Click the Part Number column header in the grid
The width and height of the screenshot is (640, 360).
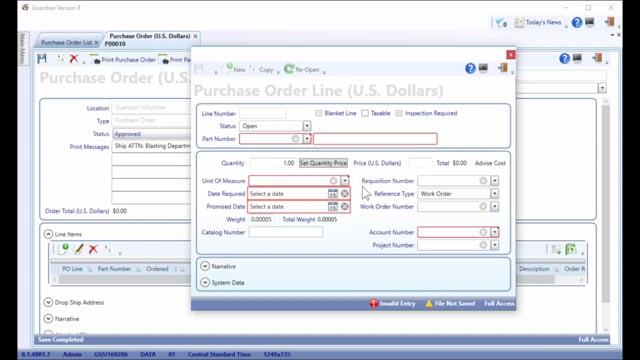click(x=114, y=269)
